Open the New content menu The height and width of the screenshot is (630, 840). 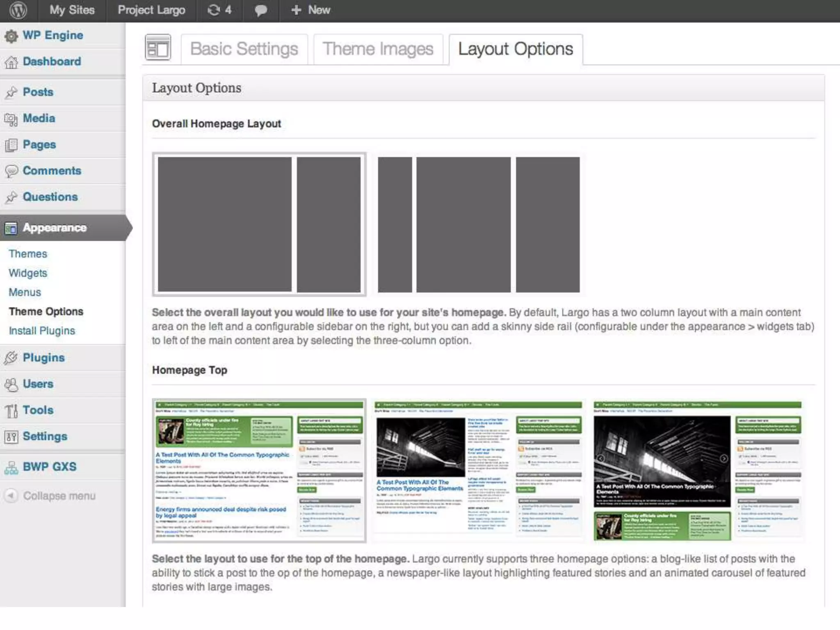pyautogui.click(x=310, y=10)
